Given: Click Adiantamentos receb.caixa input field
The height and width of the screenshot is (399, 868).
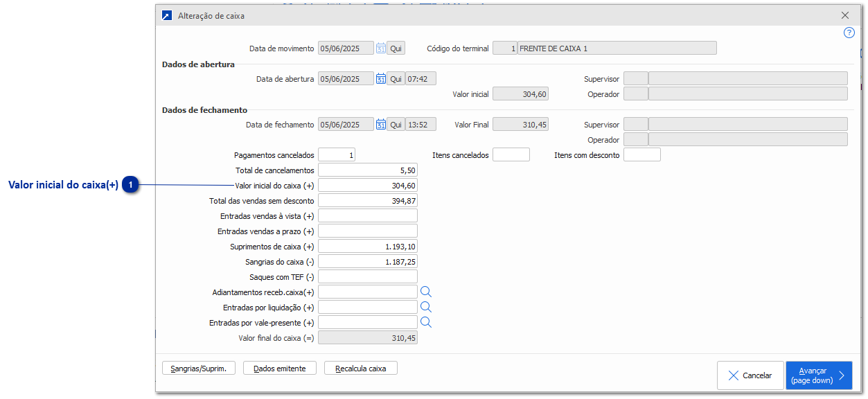Looking at the screenshot, I should click(368, 292).
